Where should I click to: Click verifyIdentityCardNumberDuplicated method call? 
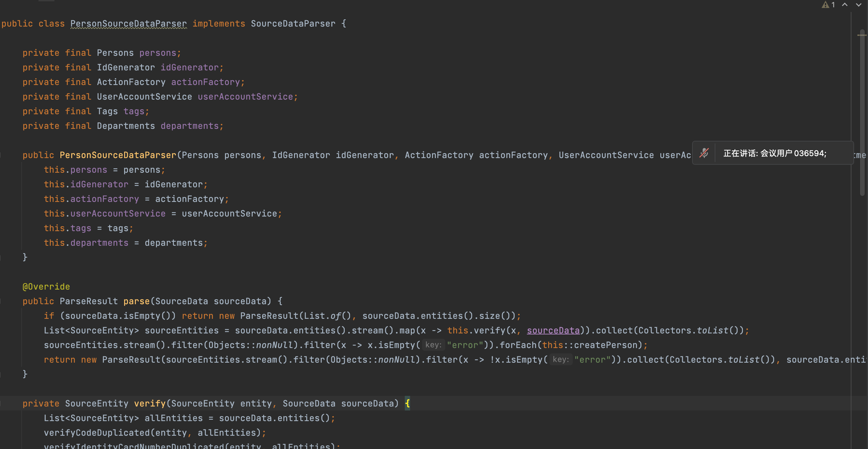coord(134,446)
